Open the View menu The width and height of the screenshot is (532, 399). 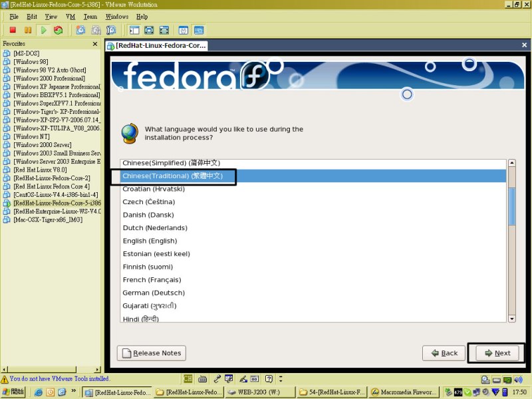51,17
